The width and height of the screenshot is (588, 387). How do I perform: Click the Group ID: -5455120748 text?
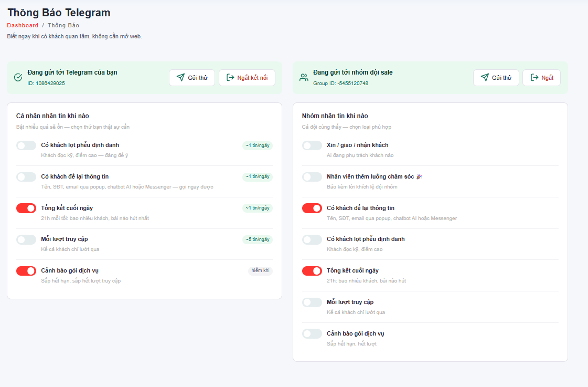point(340,83)
